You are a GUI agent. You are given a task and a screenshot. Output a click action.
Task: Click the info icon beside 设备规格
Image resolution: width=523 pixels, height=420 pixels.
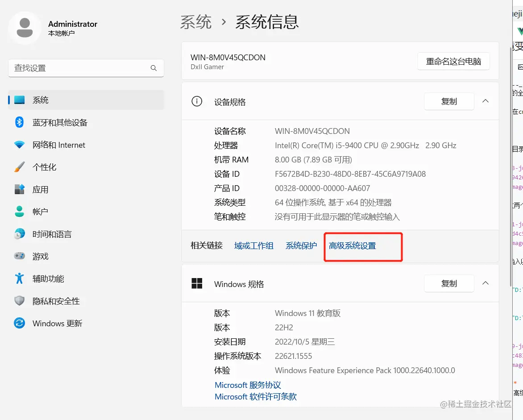(x=197, y=101)
